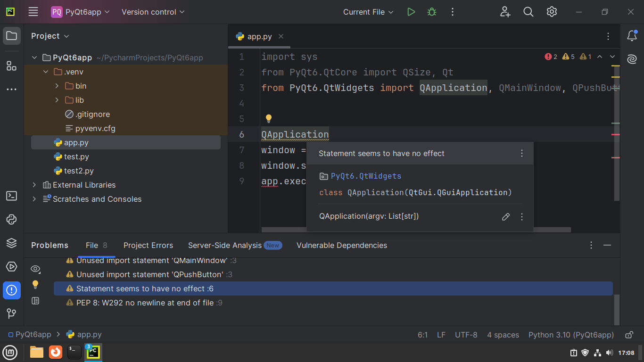Click quick-fix lightbulb in Problems sidebar
The width and height of the screenshot is (644, 362).
pyautogui.click(x=35, y=285)
